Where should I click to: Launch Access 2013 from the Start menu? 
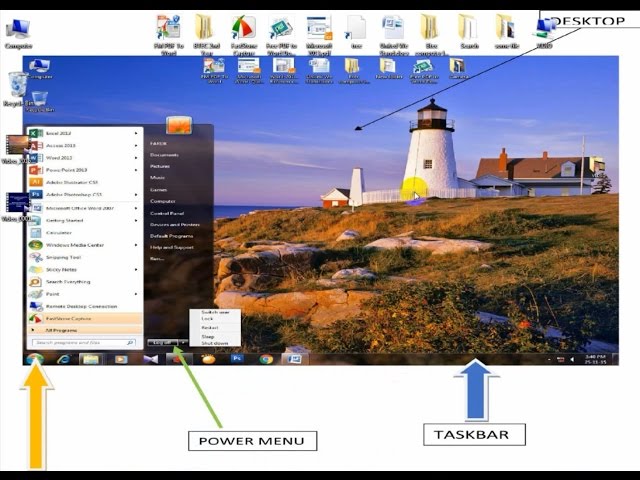pyautogui.click(x=84, y=146)
